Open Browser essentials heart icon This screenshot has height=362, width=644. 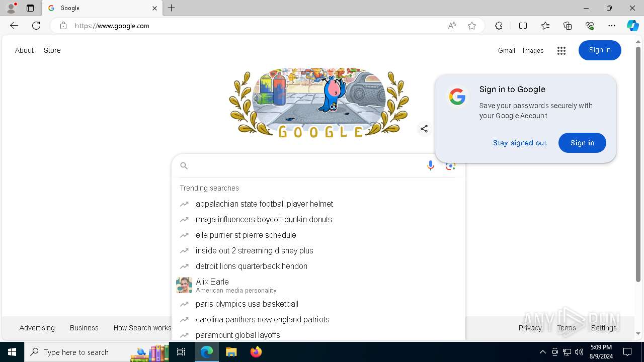click(x=590, y=26)
